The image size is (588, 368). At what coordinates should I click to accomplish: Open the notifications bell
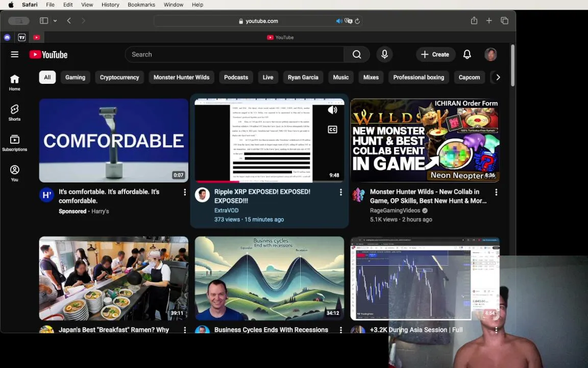[x=467, y=55]
